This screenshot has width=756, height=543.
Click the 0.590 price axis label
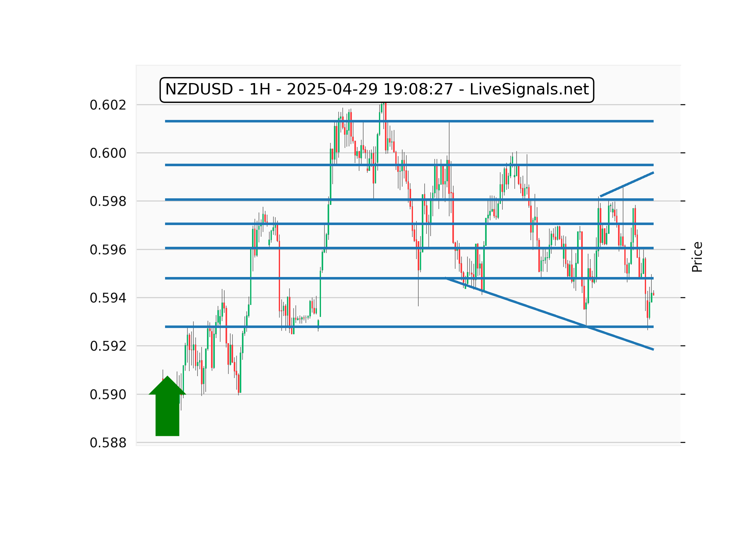[108, 395]
